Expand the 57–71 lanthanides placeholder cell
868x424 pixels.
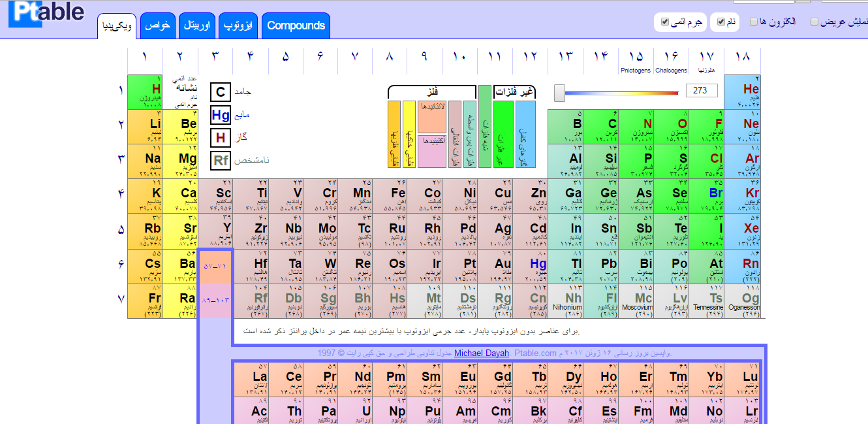point(215,267)
